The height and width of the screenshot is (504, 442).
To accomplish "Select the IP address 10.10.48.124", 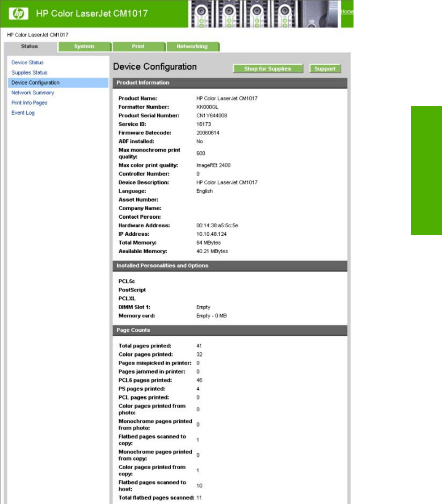I will pyautogui.click(x=211, y=234).
